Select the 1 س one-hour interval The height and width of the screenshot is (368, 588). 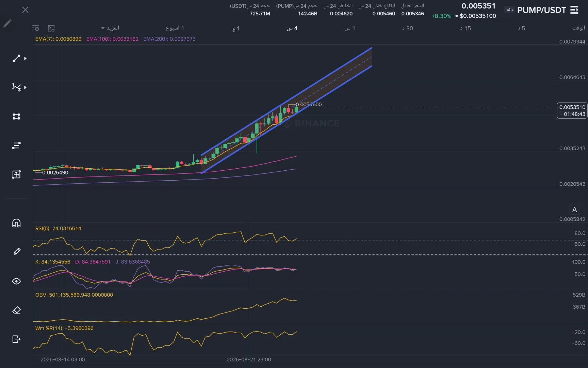click(x=350, y=28)
